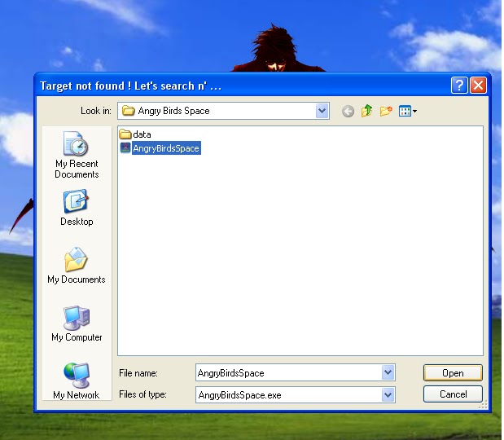Screen dimensions: 504x440
Task: Open the View menu icon
Action: 408,112
